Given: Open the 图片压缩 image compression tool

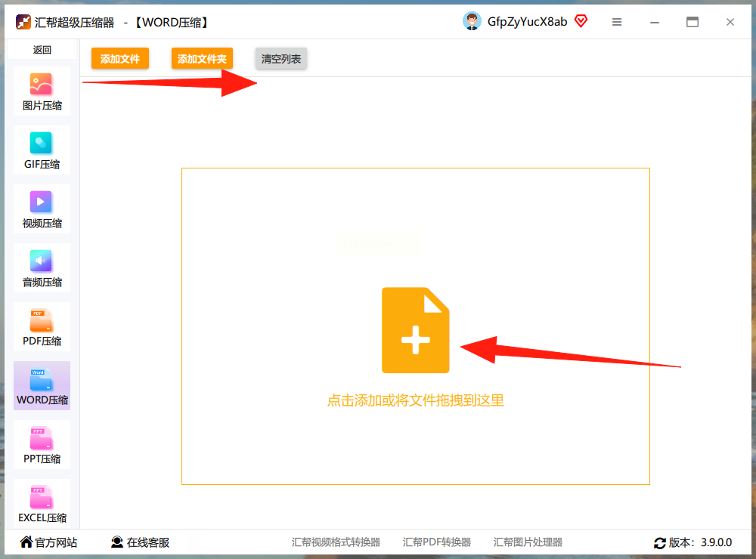Looking at the screenshot, I should (x=42, y=91).
